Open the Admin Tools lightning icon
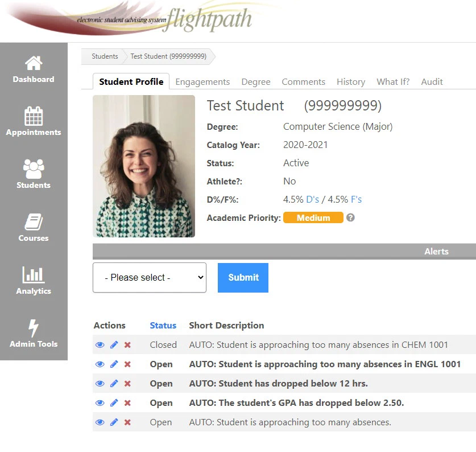This screenshot has height=452, width=476. [34, 328]
